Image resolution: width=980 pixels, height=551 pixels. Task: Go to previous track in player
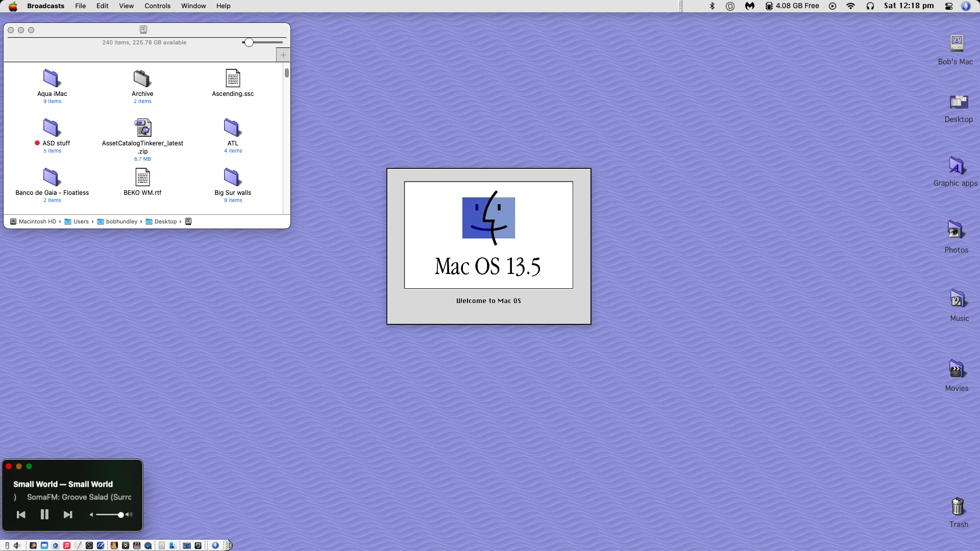click(21, 515)
